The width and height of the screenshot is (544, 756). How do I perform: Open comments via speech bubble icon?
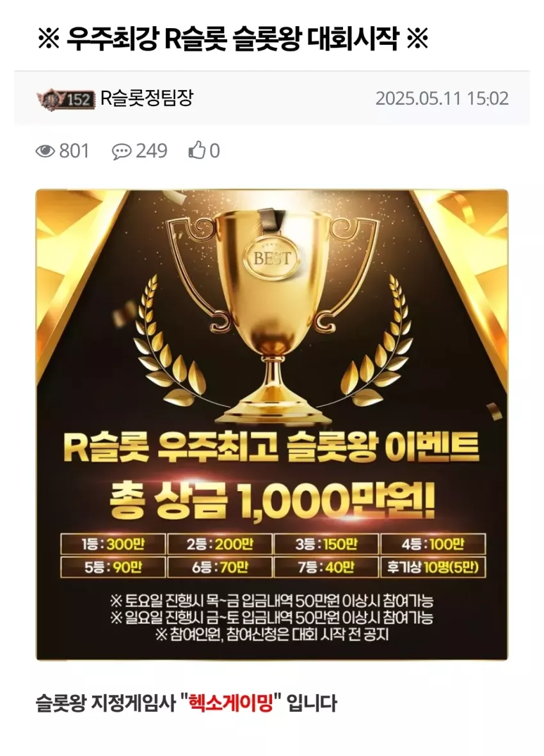coord(121,152)
